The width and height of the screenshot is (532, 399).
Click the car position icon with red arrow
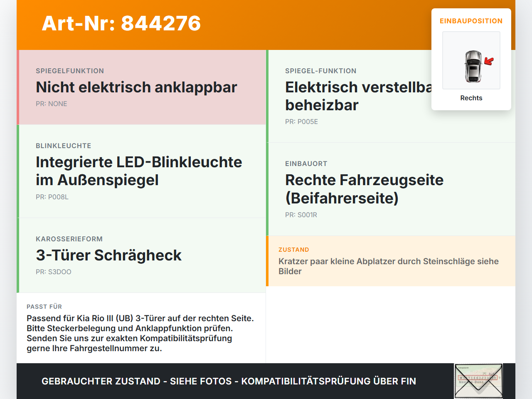click(x=471, y=60)
